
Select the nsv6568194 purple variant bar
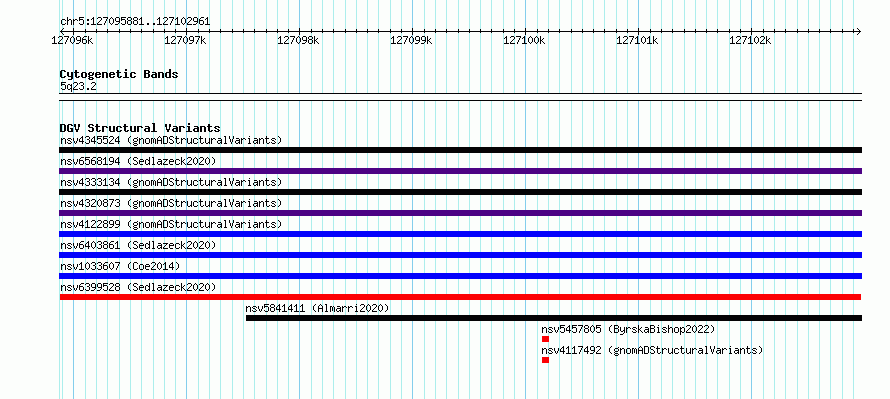tap(460, 171)
